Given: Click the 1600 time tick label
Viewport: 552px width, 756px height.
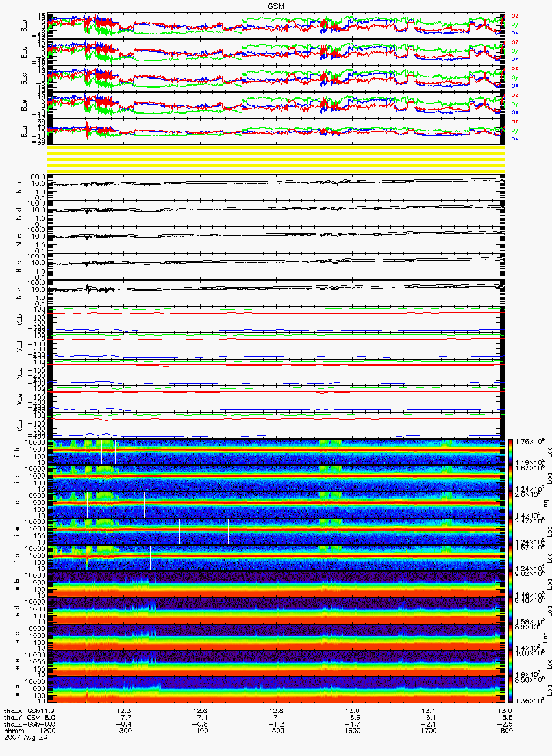Looking at the screenshot, I should click(353, 731).
